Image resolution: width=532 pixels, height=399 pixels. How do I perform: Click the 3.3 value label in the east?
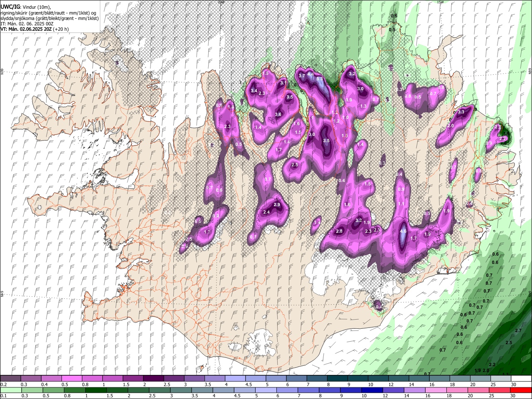[x=461, y=112]
